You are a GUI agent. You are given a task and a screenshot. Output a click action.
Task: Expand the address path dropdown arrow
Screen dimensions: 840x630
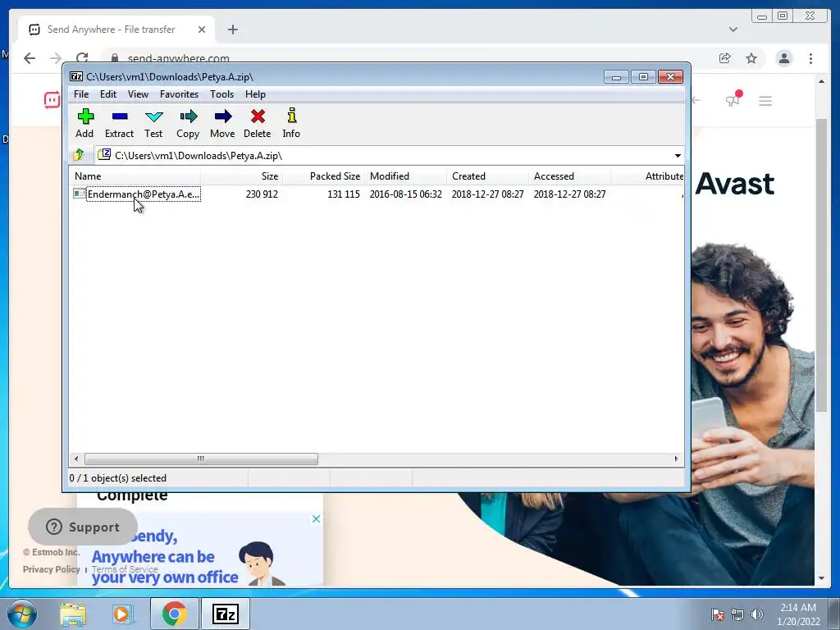click(x=678, y=156)
